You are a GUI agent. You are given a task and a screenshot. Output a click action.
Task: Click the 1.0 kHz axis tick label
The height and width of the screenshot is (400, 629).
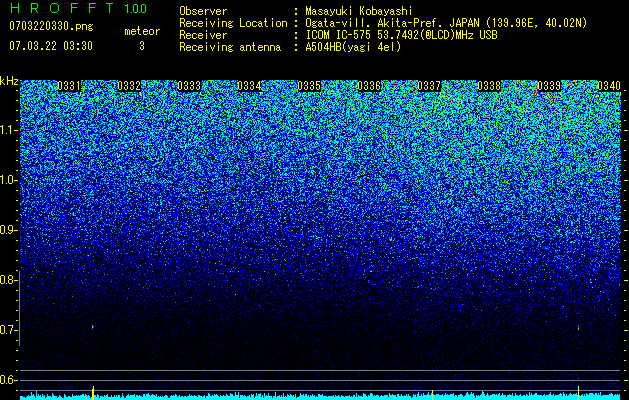click(9, 181)
